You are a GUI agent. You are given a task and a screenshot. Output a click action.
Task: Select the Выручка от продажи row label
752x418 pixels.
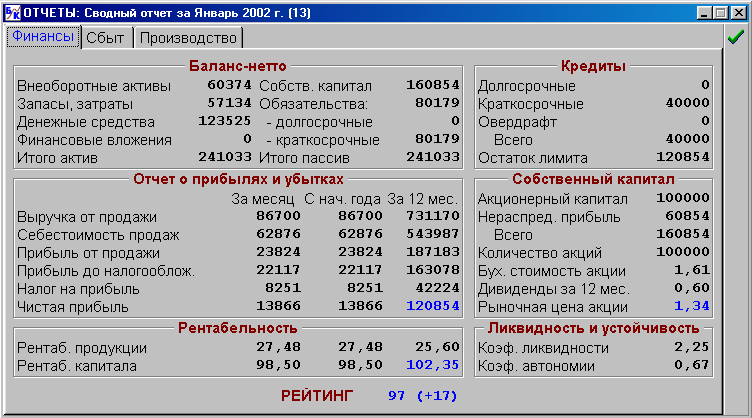tap(87, 217)
